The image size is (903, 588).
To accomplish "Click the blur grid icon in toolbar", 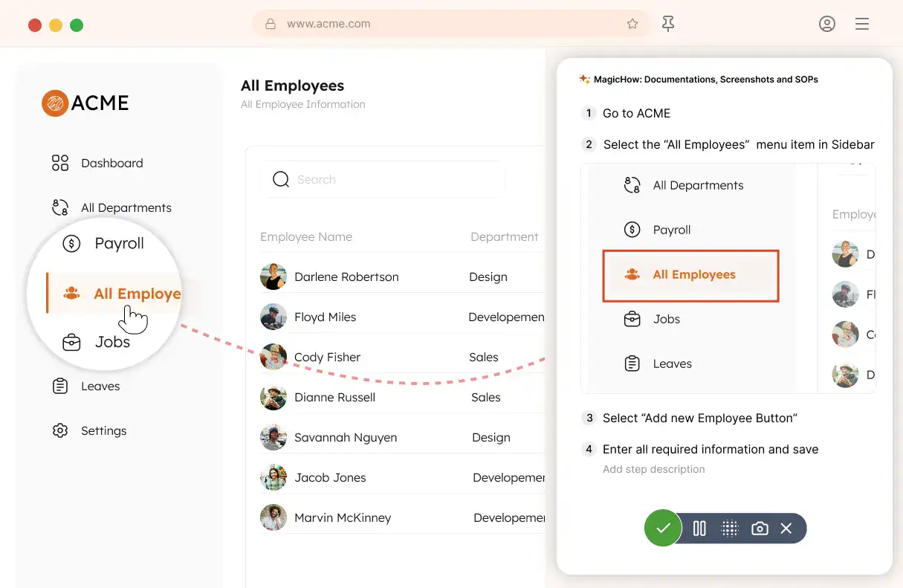I will (x=730, y=529).
